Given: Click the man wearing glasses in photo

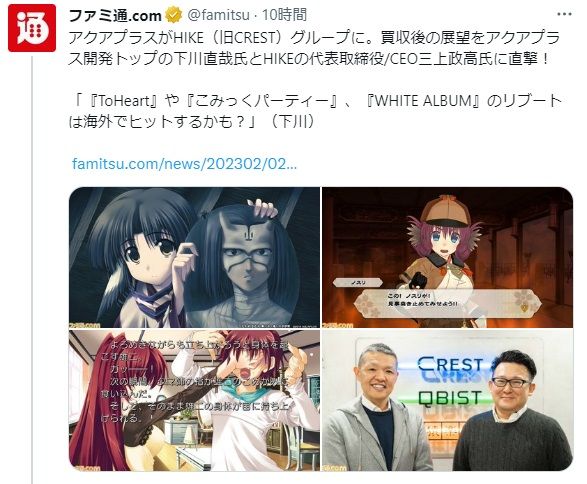Looking at the screenshot, I should click(513, 411).
